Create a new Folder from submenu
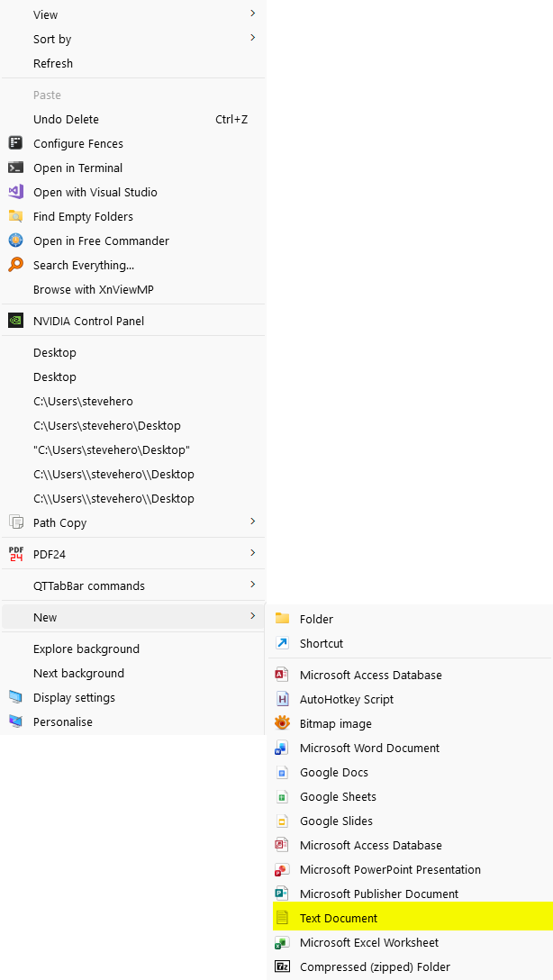The image size is (553, 980). pos(410,619)
